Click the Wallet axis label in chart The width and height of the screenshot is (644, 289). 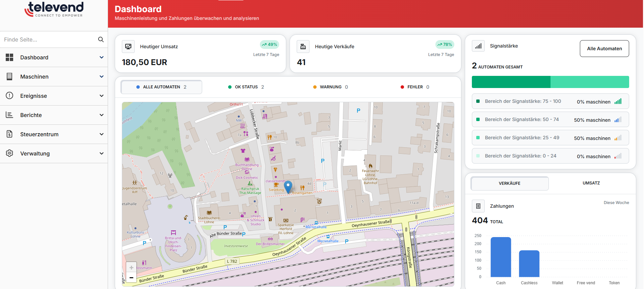(x=558, y=283)
